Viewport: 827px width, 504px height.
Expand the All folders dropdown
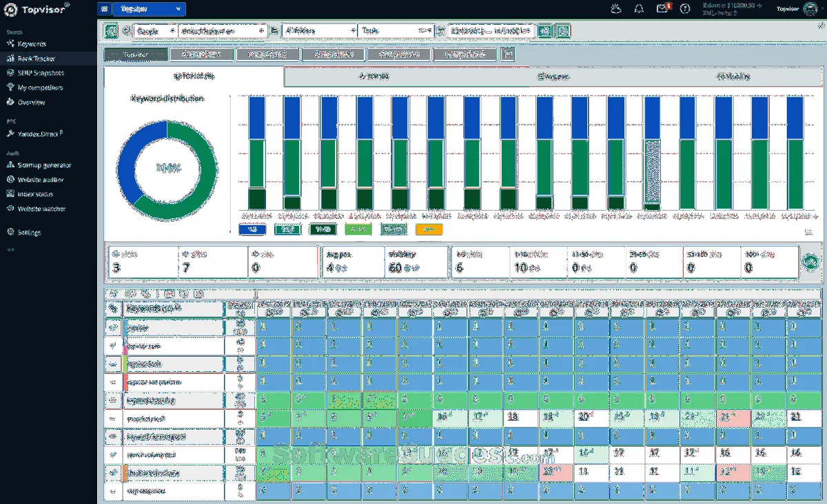point(320,31)
